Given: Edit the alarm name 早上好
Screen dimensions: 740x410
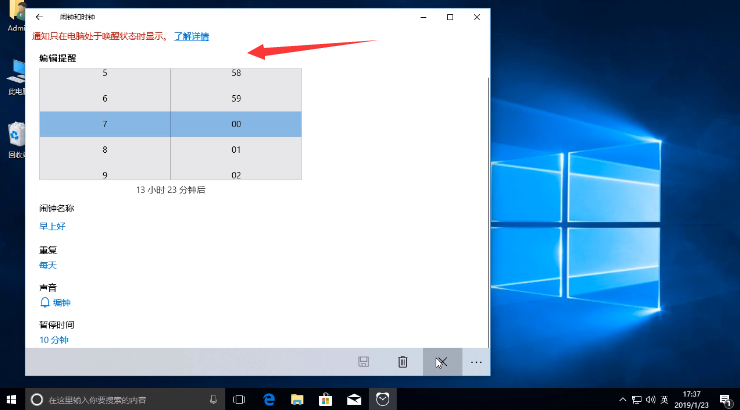Looking at the screenshot, I should [x=52, y=226].
